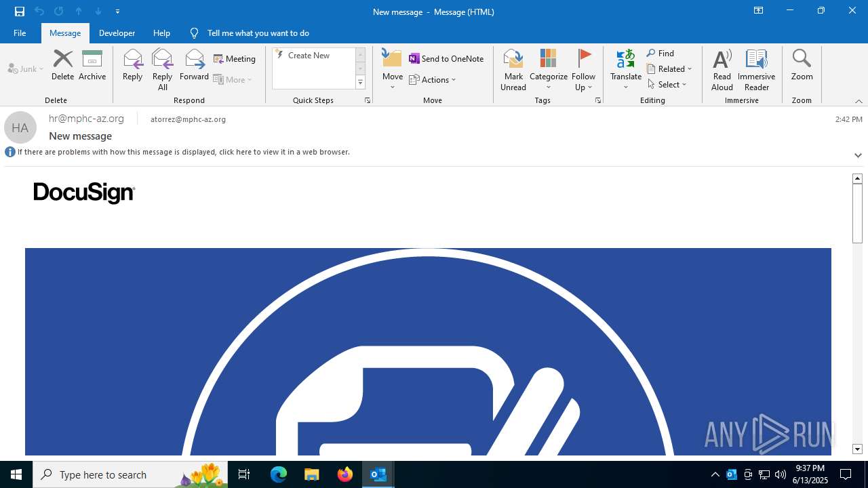Click Tell me what you want to do
This screenshot has height=488, width=868.
pyautogui.click(x=258, y=33)
